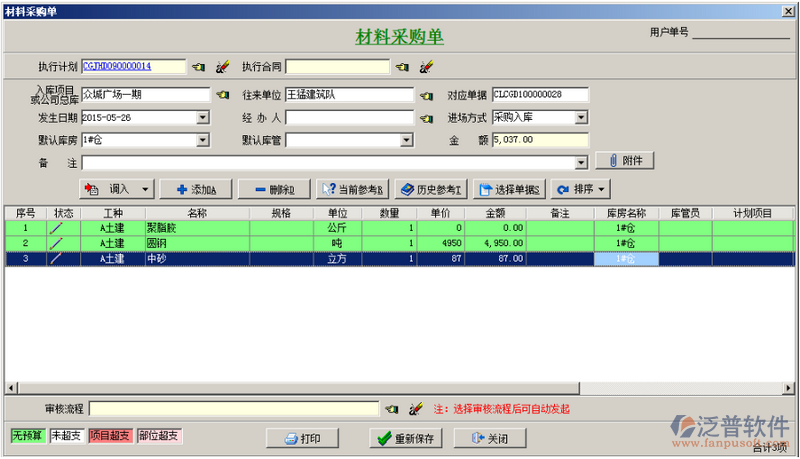Click the 吨 unit cell
Image resolution: width=800 pixels, height=459 pixels.
point(338,243)
